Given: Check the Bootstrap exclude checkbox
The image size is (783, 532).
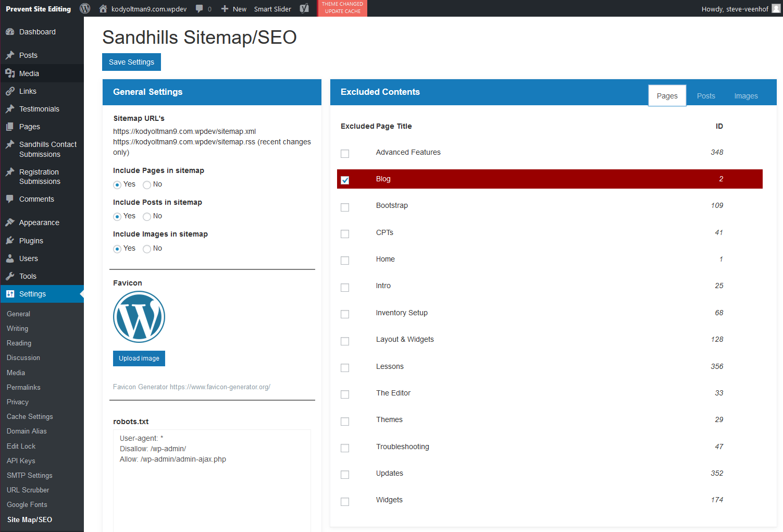Looking at the screenshot, I should pos(345,207).
